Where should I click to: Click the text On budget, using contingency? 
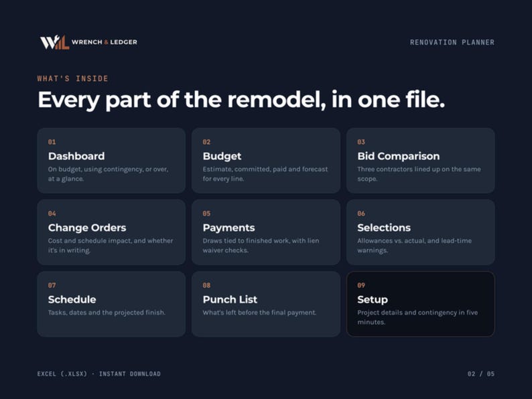(109, 174)
